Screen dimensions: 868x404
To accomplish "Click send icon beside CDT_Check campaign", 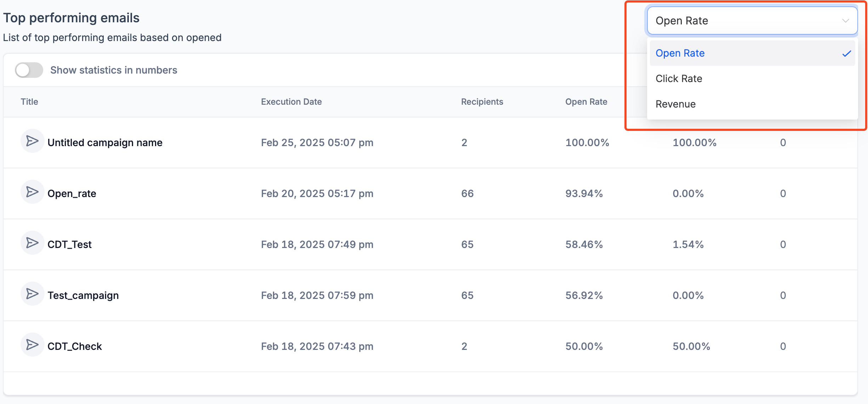I will tap(32, 345).
